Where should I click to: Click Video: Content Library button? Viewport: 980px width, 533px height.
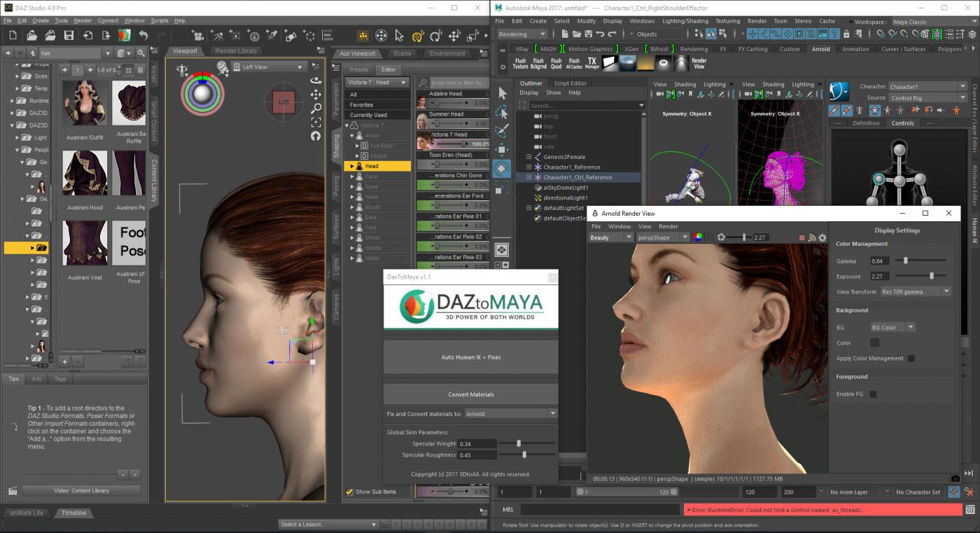pos(81,491)
